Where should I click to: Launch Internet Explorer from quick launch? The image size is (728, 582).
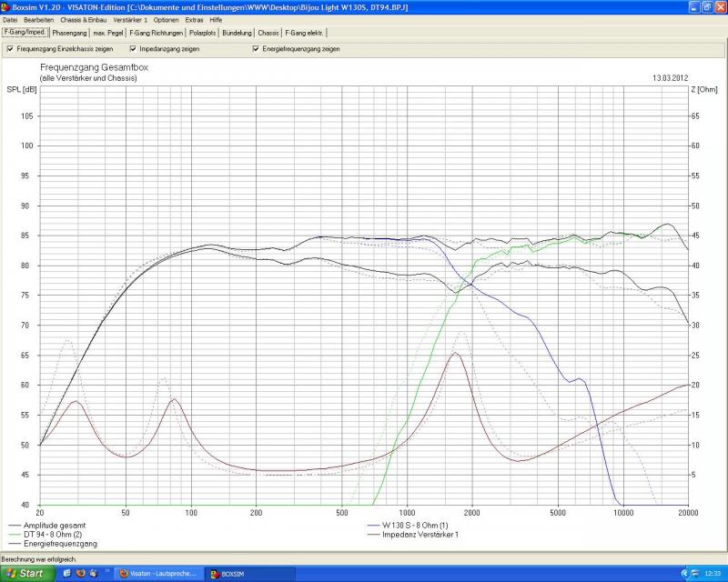(x=67, y=574)
